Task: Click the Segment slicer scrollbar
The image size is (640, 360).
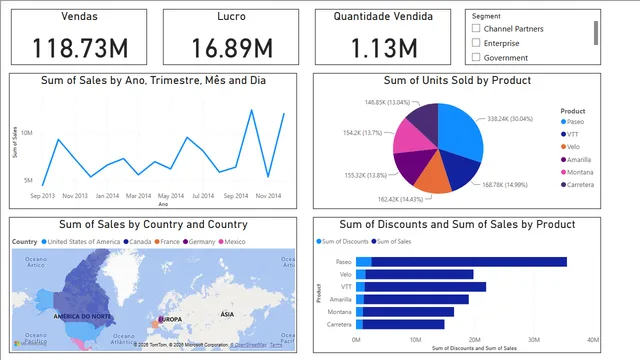Action: [x=596, y=33]
